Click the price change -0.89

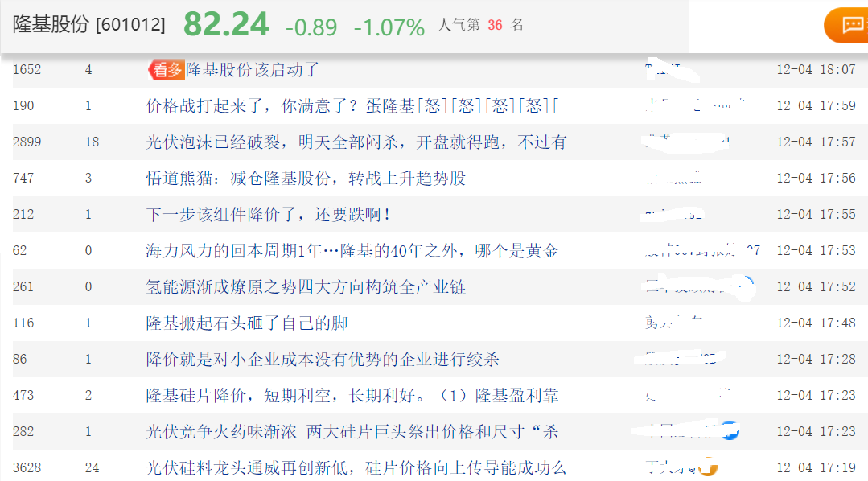pyautogui.click(x=311, y=27)
